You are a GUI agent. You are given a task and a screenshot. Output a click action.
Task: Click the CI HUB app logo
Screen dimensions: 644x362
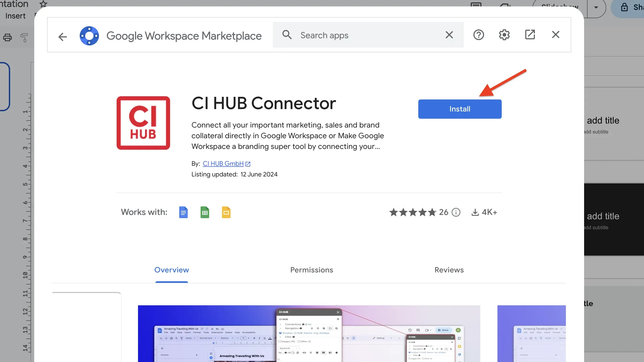[x=143, y=123]
